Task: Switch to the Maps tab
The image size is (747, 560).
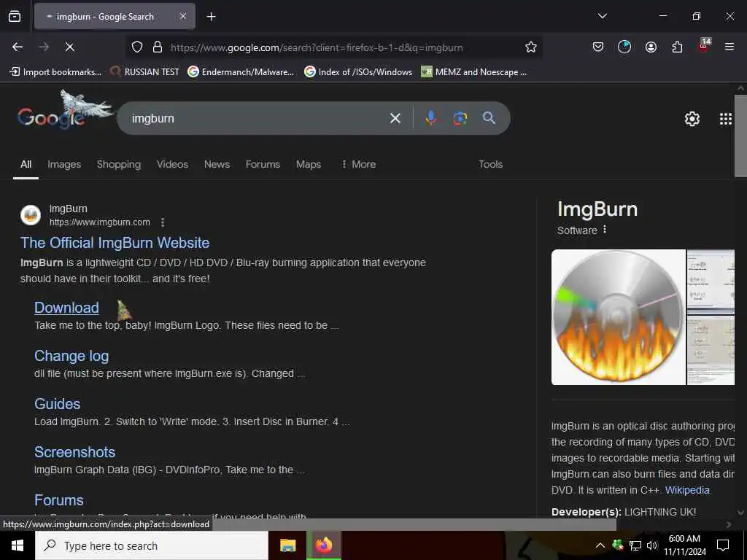Action: (x=309, y=164)
